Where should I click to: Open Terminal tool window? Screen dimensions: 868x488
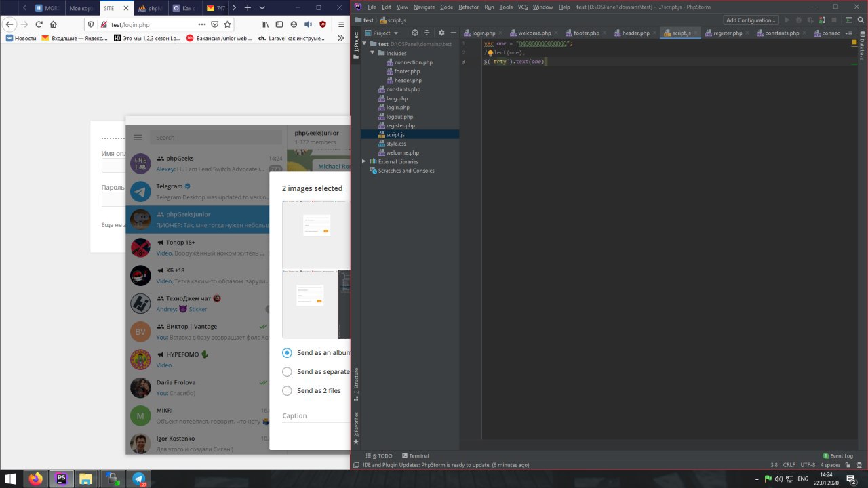click(x=415, y=455)
